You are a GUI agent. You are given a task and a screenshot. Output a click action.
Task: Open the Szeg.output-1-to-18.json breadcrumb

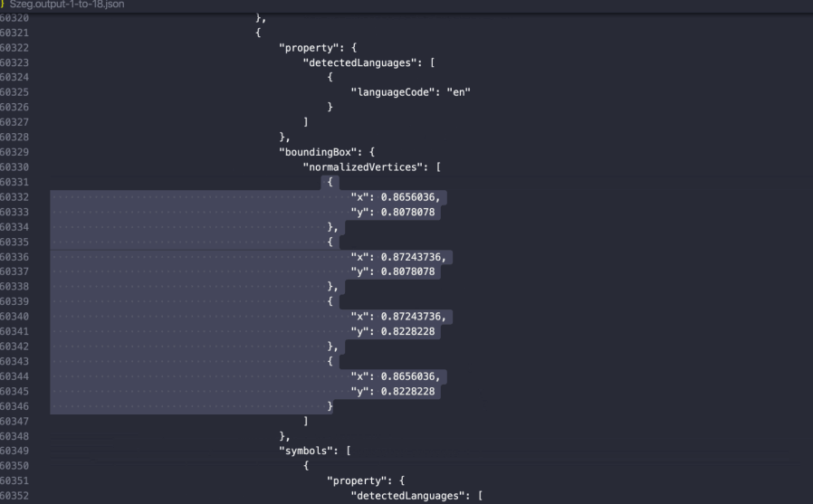point(67,5)
